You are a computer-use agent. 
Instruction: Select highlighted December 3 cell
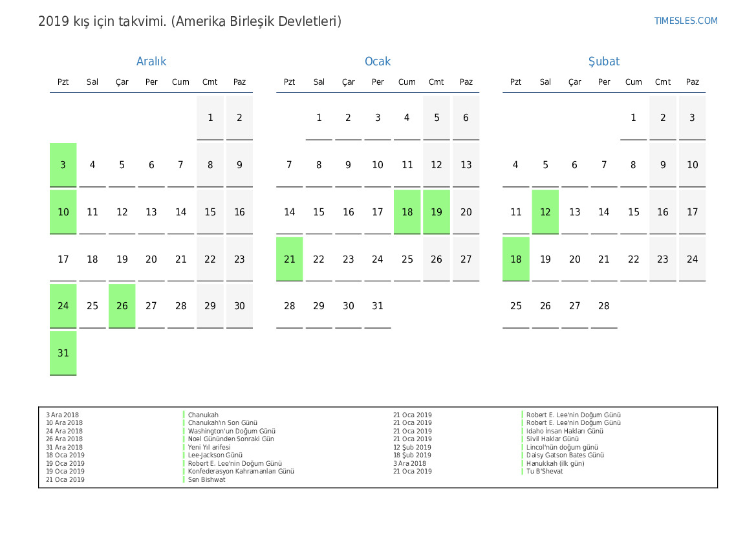(x=63, y=165)
